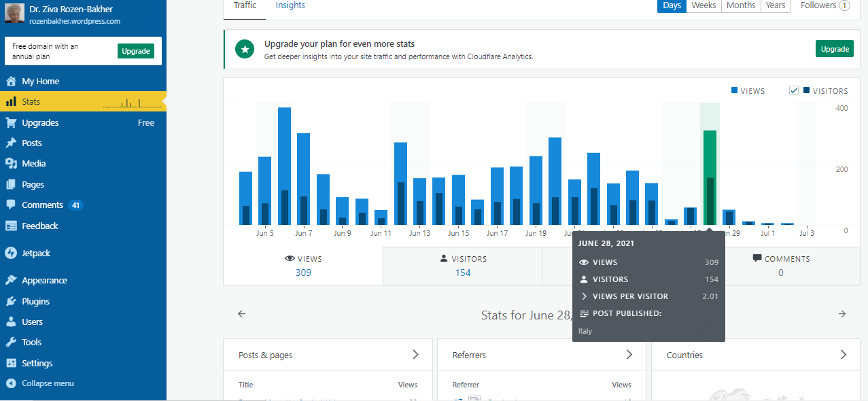Click Upgrade button in Cloudflare Analytics banner
This screenshot has width=868, height=401.
(835, 49)
